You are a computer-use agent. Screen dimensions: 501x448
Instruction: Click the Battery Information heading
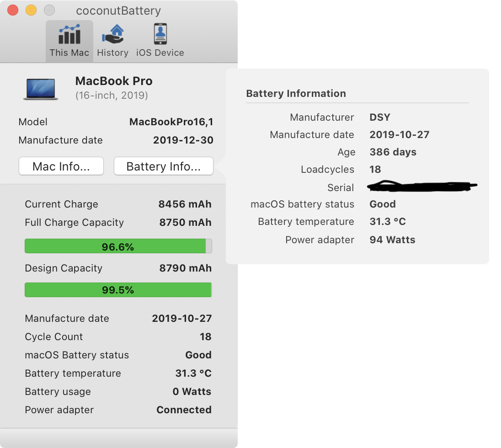point(296,94)
